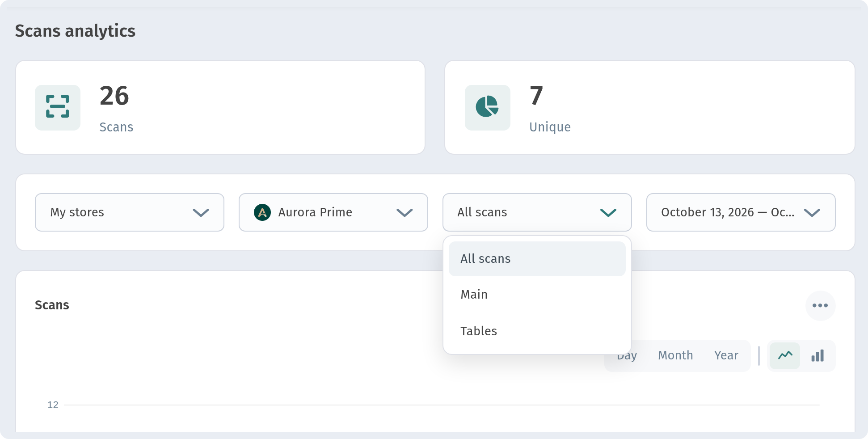Select All scans option in list

tap(537, 259)
